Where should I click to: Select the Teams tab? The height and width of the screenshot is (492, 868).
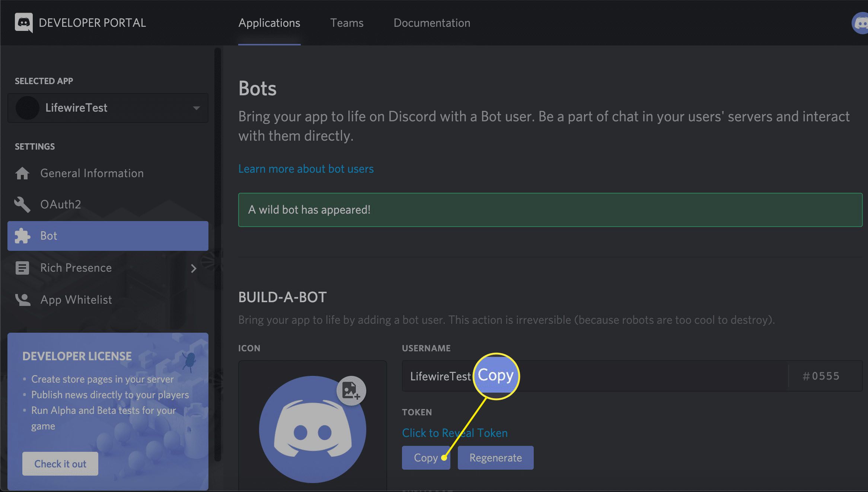tap(347, 22)
